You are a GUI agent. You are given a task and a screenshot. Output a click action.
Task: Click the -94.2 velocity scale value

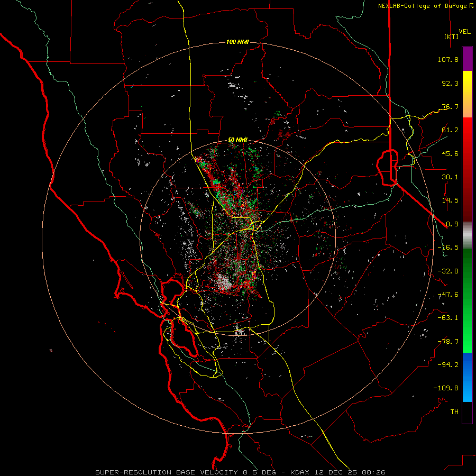448,365
